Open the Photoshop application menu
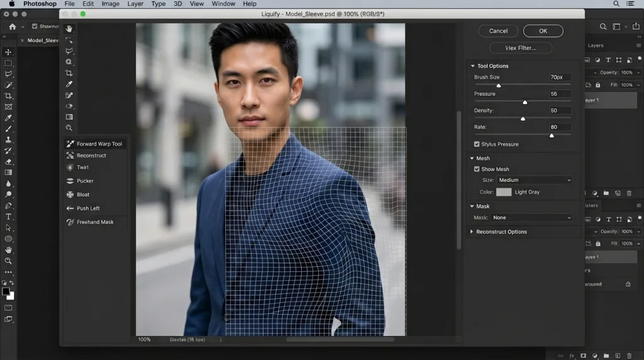 click(x=40, y=4)
